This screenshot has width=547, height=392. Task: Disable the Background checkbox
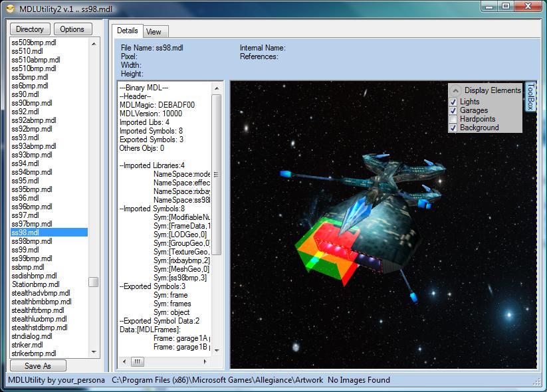pyautogui.click(x=453, y=128)
